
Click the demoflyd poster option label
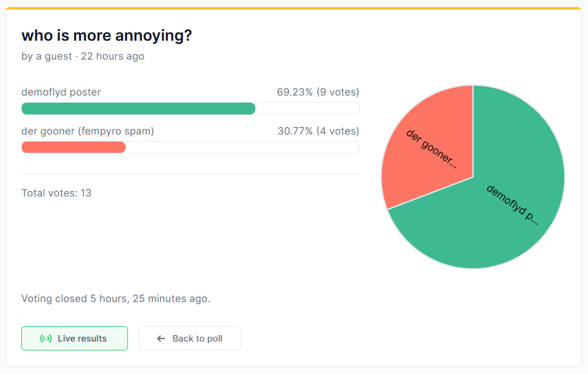pyautogui.click(x=61, y=92)
